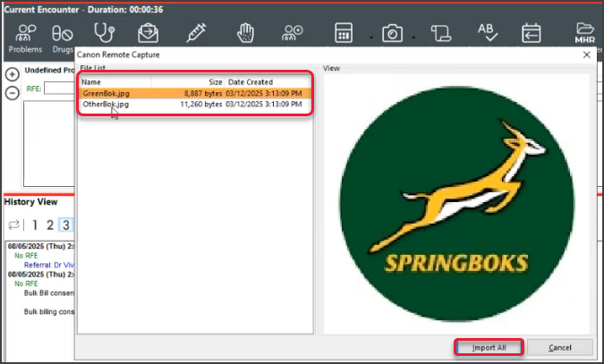Click the Import All button

[x=489, y=347]
